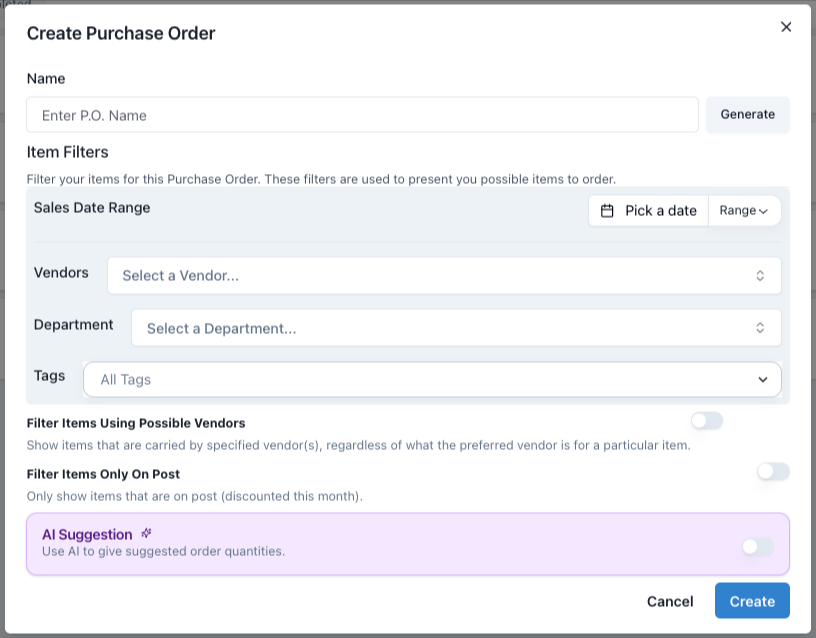Click the down arrow in Tags field
Screen dimensions: 816x638
point(763,380)
